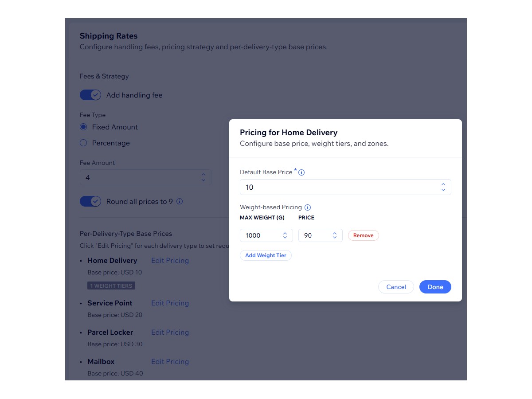Click the Fees & Strategy section label

tap(104, 76)
